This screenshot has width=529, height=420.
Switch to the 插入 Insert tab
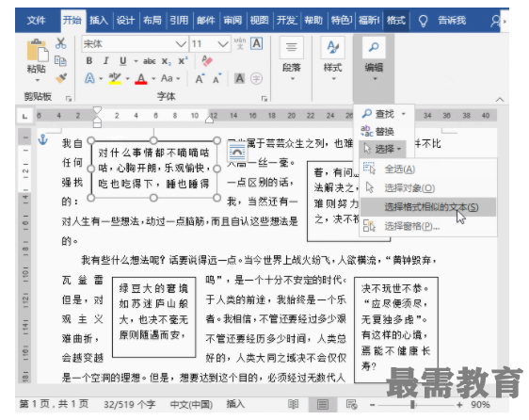99,21
